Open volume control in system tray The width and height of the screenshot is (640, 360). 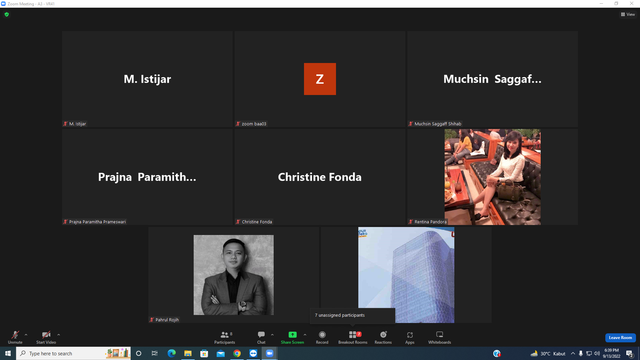click(x=597, y=353)
